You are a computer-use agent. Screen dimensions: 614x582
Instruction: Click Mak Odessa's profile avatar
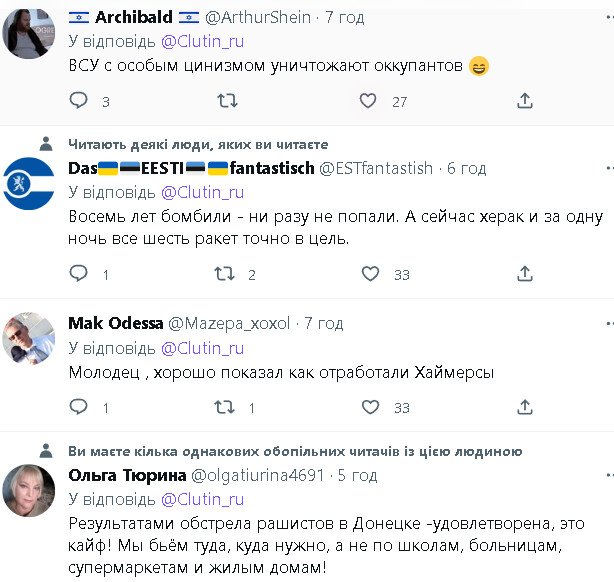[29, 337]
